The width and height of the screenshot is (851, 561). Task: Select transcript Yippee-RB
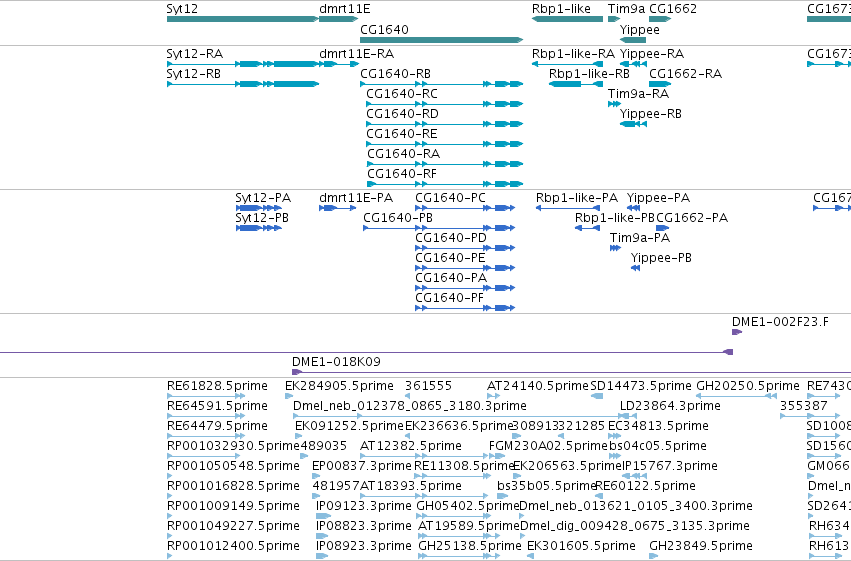(633, 124)
